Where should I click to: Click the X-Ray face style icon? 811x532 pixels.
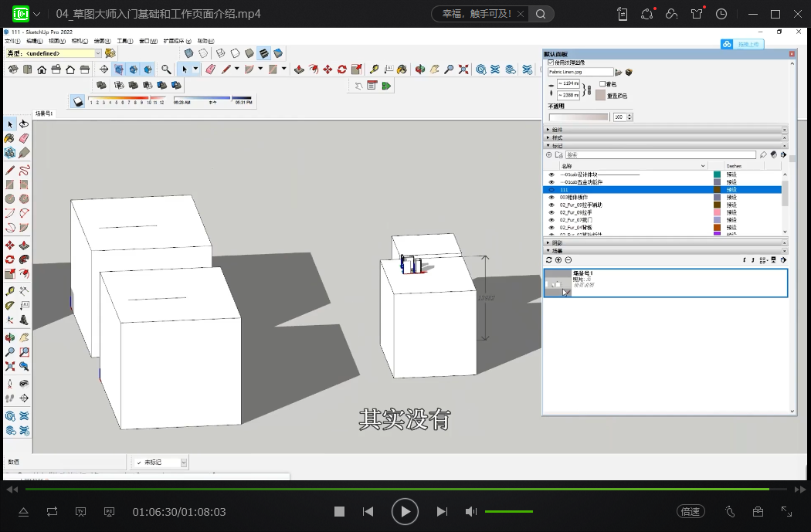[188, 53]
